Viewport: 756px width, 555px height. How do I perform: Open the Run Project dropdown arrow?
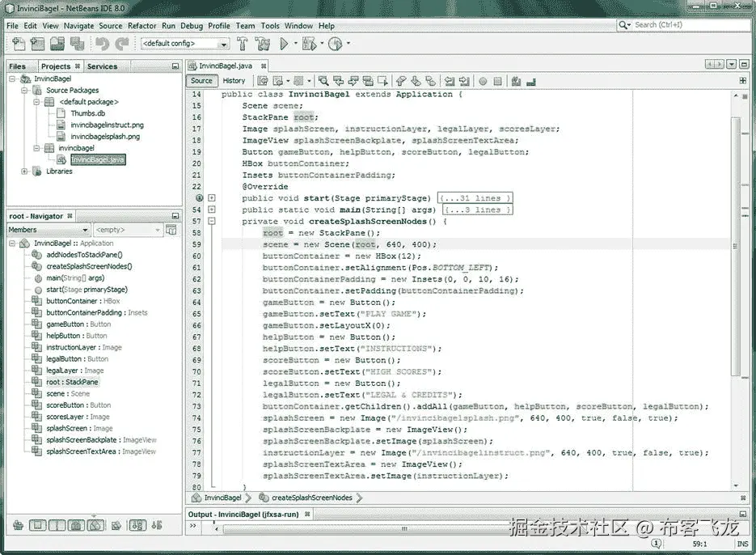click(296, 44)
